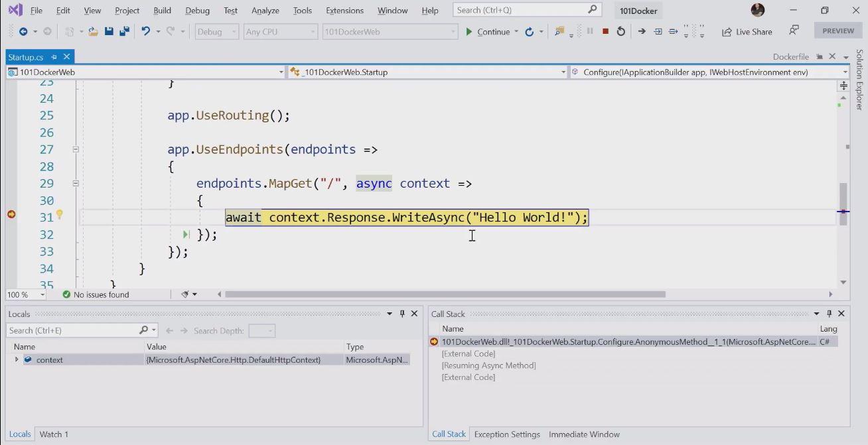Click the Live Share button

[747, 31]
